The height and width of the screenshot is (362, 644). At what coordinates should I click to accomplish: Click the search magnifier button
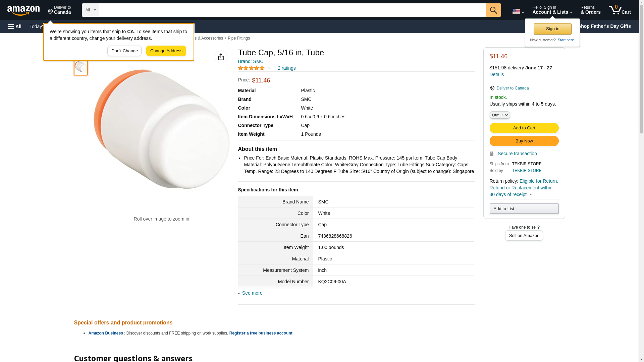[x=493, y=10]
